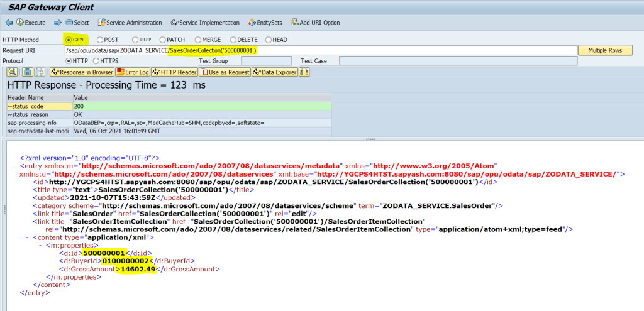Click the term ZODATA_SERVICE.SalesOrder
644x311 pixels.
[438, 206]
